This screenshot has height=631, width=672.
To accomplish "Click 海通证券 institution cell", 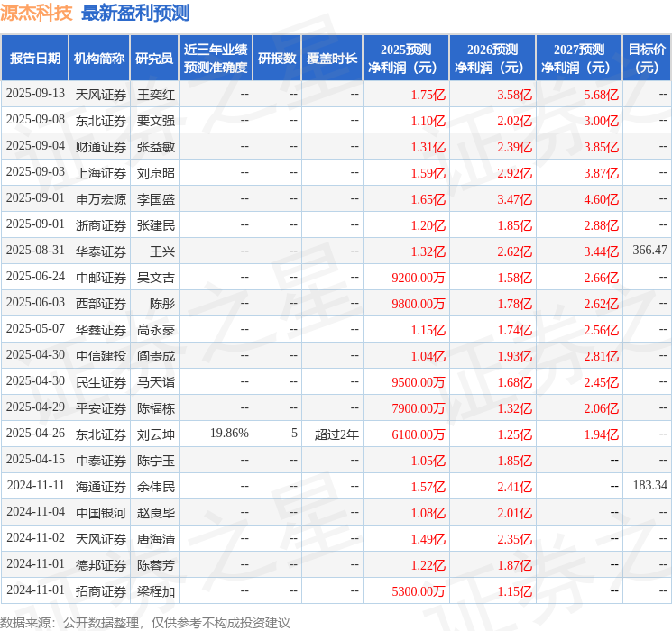I will [x=101, y=487].
